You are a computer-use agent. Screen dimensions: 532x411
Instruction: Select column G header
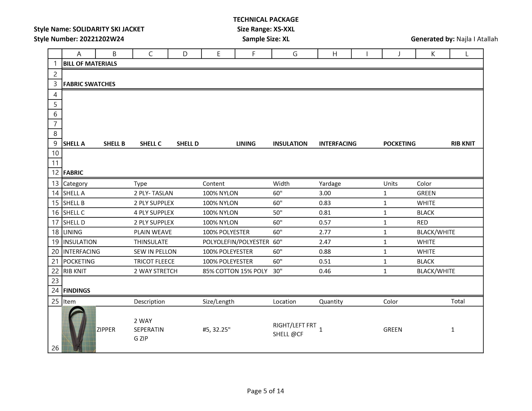point(295,54)
